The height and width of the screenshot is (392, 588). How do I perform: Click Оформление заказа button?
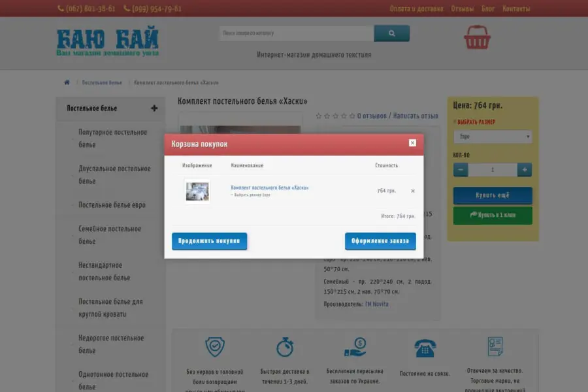(380, 241)
